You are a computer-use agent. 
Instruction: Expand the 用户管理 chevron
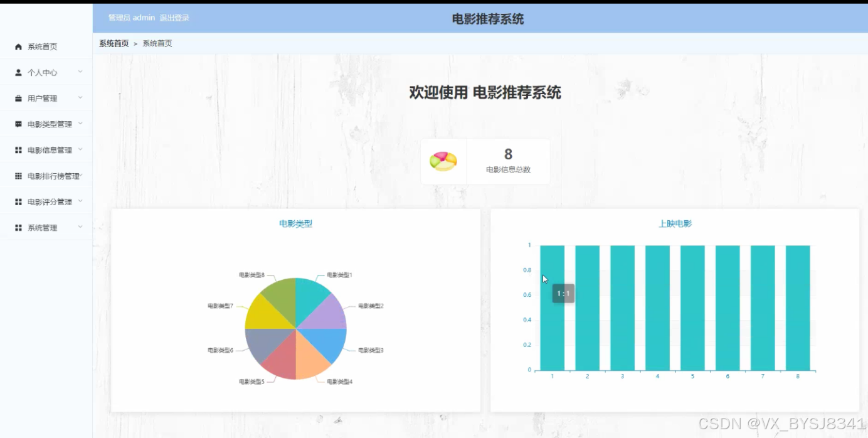[x=80, y=98]
